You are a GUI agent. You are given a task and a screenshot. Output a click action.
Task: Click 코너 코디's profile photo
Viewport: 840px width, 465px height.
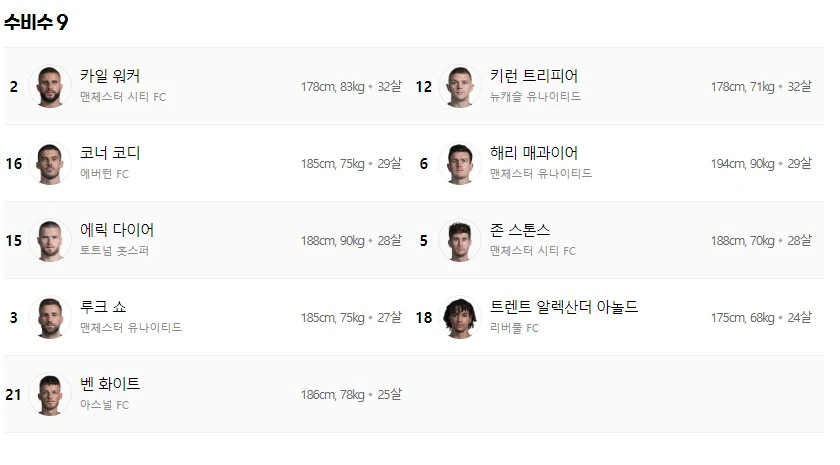click(x=49, y=163)
